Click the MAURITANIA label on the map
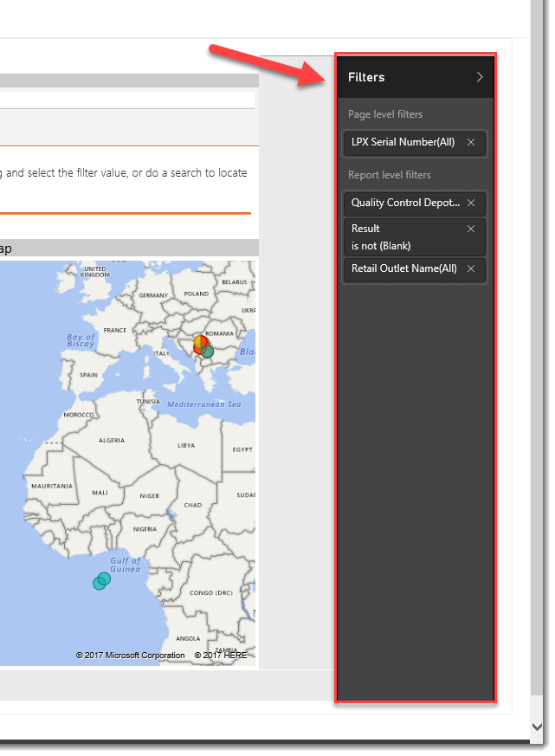The image size is (555, 756). pos(52,486)
